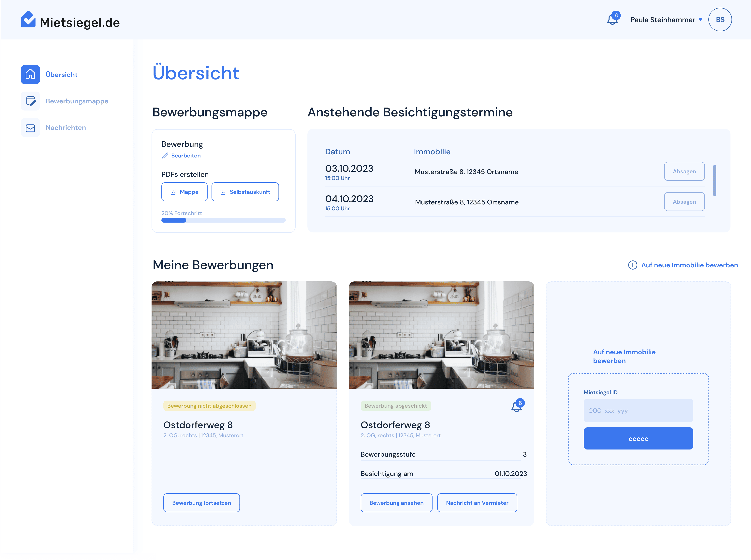
Task: Click the Selbstauskunft PDF button
Action: click(245, 192)
